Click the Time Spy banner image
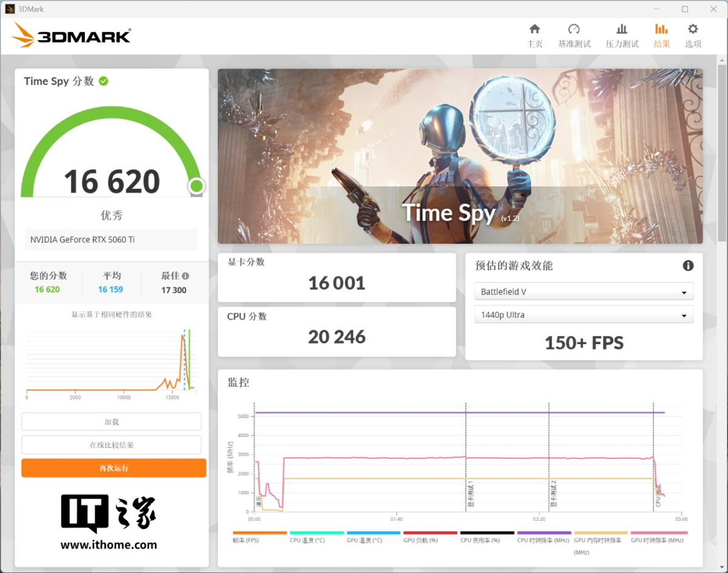The height and width of the screenshot is (573, 728). [460, 156]
